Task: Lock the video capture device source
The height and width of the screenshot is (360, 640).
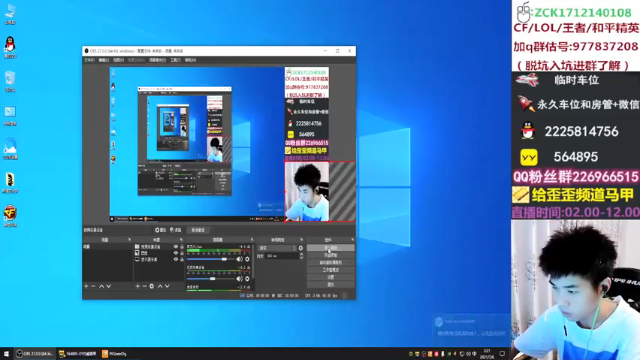Action: coord(182,247)
